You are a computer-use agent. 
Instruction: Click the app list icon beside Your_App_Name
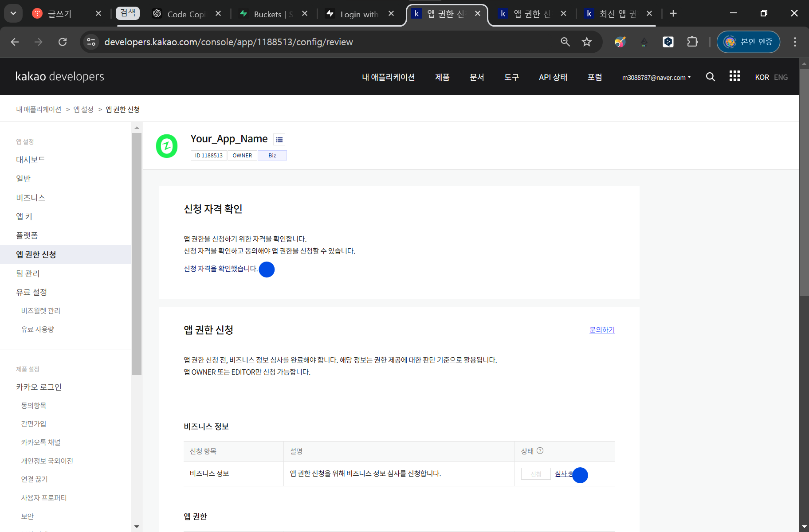[279, 140]
